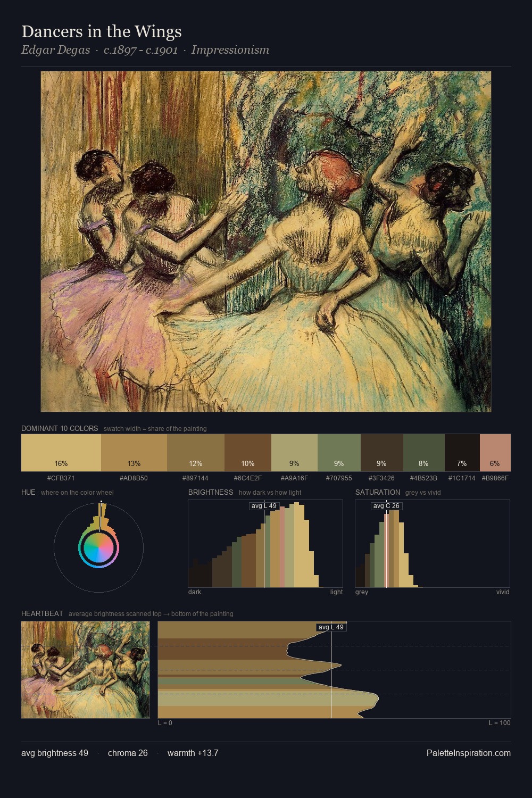The image size is (532, 798).
Task: Click the hex label '#897144'
Action: 195,478
